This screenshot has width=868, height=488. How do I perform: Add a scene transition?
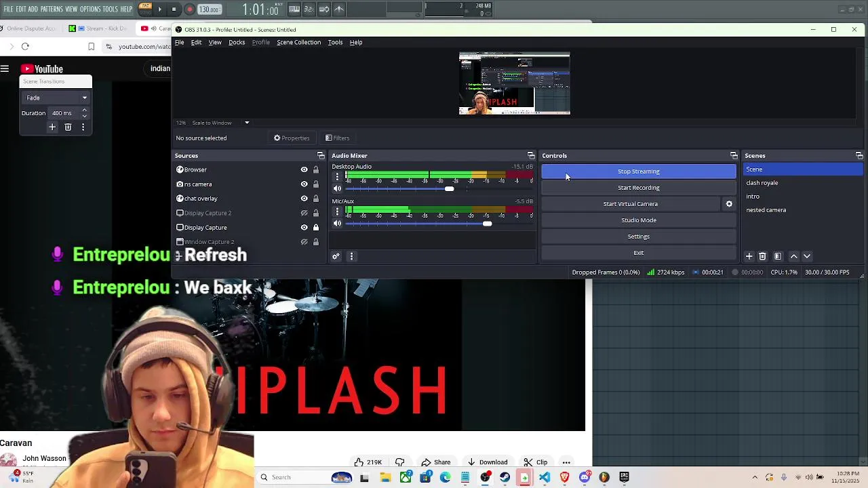tap(52, 127)
